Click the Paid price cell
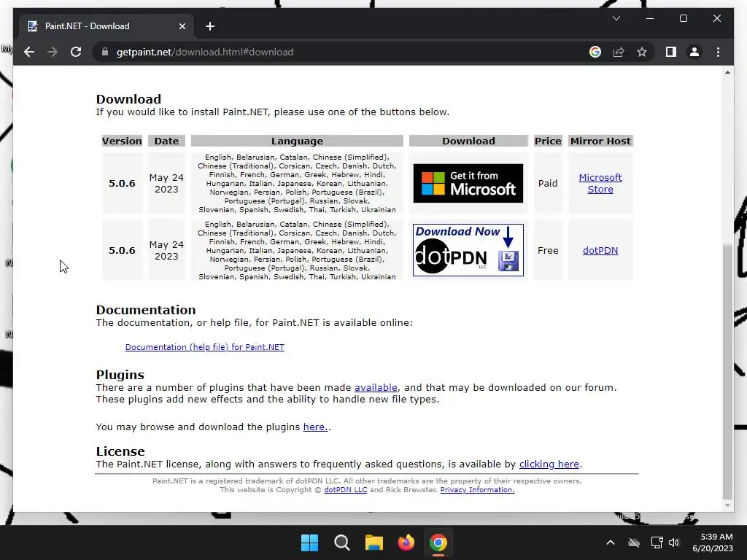The width and height of the screenshot is (747, 560). click(548, 183)
